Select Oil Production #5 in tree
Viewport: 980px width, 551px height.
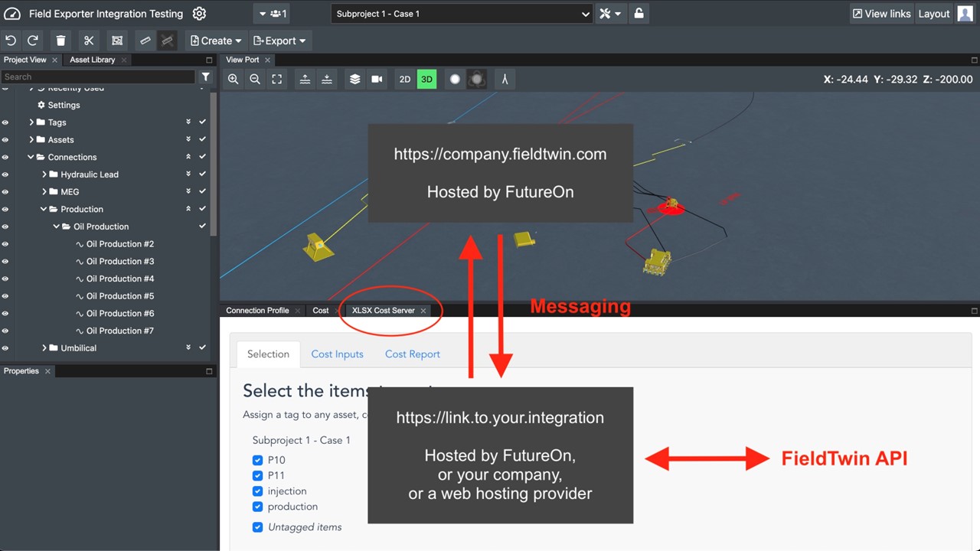point(120,296)
